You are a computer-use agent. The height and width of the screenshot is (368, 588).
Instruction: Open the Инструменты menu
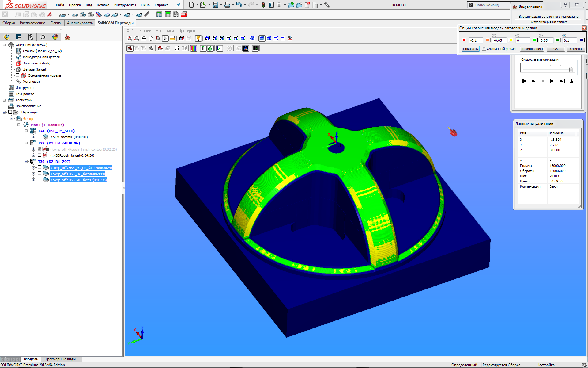pos(125,5)
